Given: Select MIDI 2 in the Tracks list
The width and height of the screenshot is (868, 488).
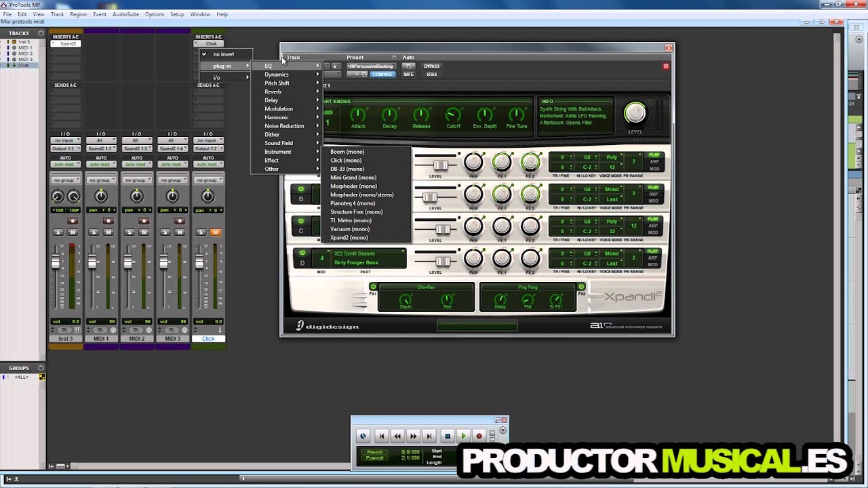Looking at the screenshot, I should click(x=25, y=54).
